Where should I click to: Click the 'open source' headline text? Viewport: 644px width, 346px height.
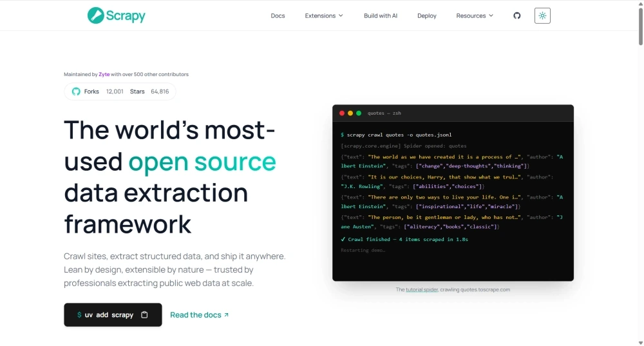coord(202,162)
